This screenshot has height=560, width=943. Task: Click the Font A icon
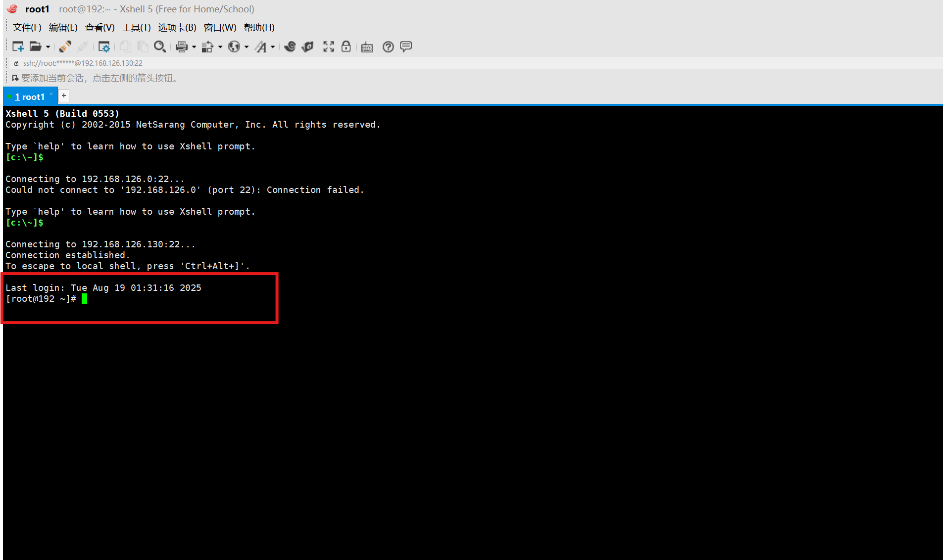(261, 47)
